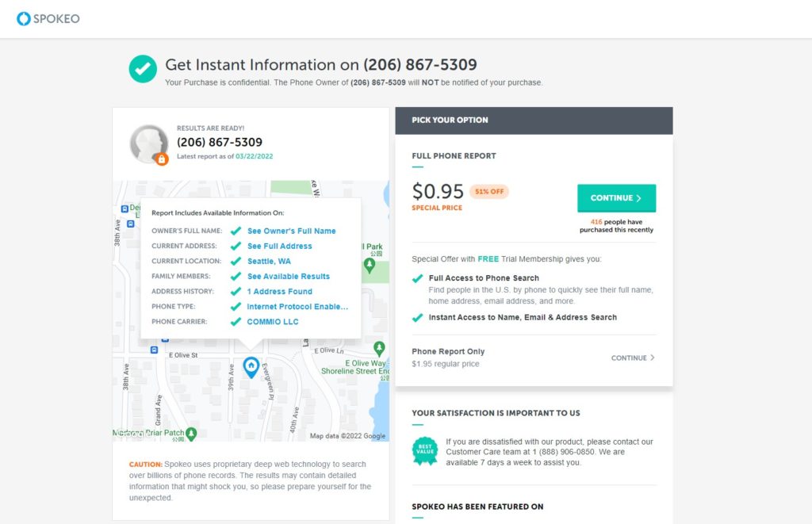Click the chevron next to Phone Report Only Continue
Image resolution: width=812 pixels, height=524 pixels.
[653, 358]
